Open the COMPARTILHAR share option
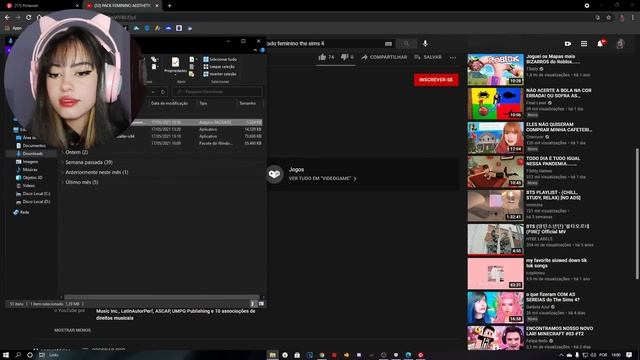Screen dimensions: 640x360 [x=384, y=57]
